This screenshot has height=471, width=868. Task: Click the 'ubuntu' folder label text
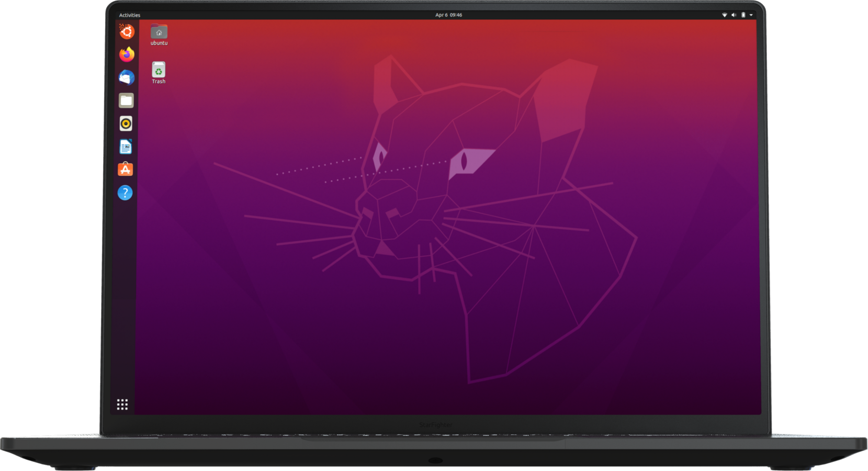click(159, 43)
